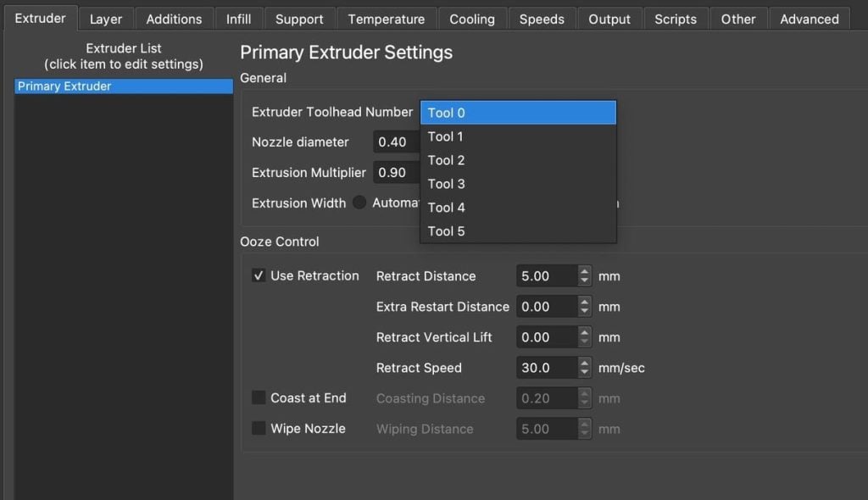Click the Retract Vertical Lift stepper
The image size is (868, 500).
(x=585, y=337)
